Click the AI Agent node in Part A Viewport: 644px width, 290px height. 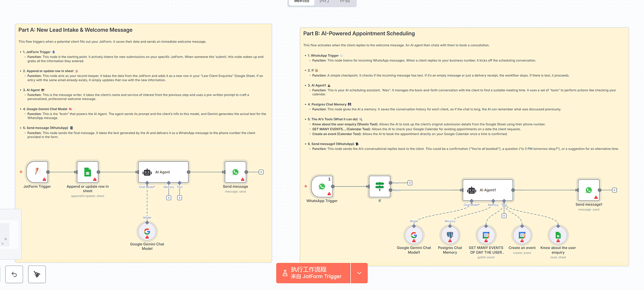[163, 172]
